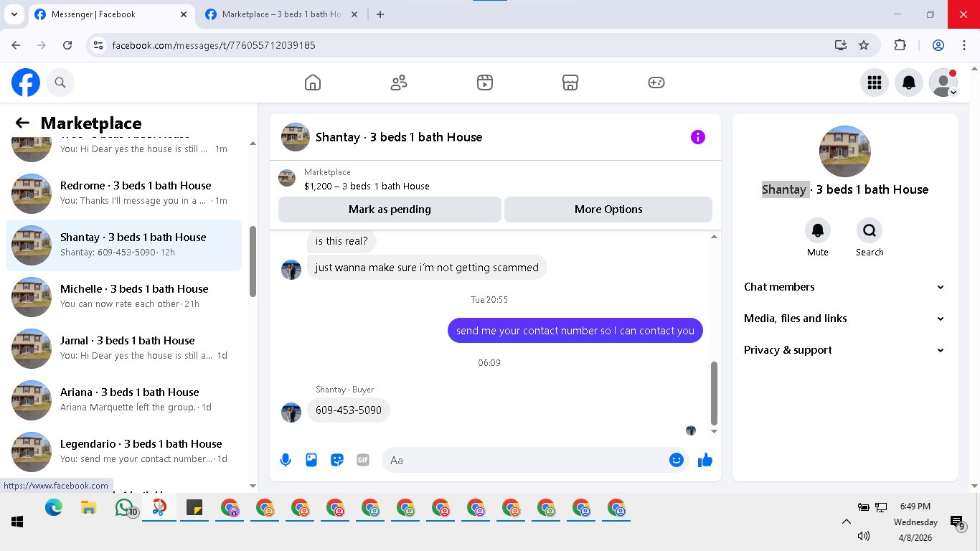Expand the Privacy & support section
This screenshot has width=980, height=551.
tap(844, 350)
